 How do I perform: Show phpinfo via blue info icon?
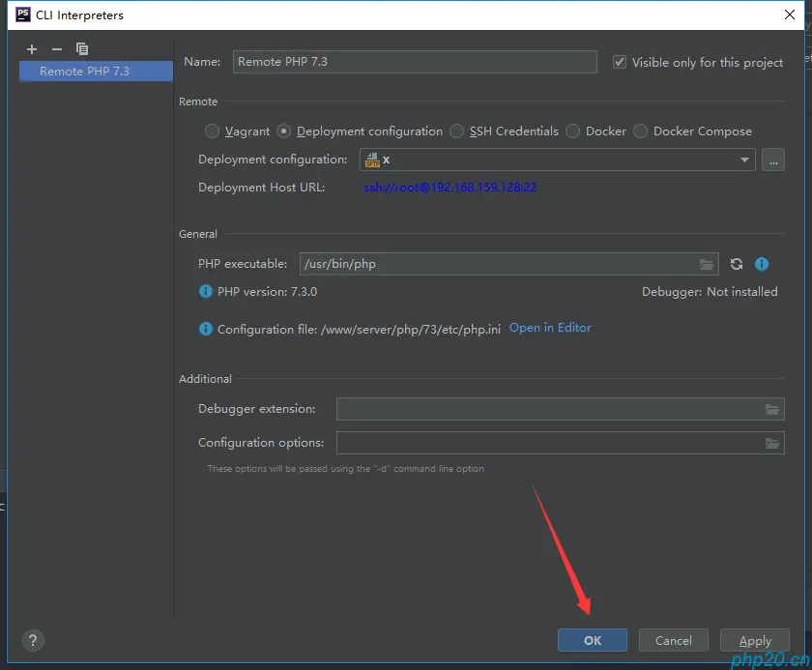click(762, 264)
